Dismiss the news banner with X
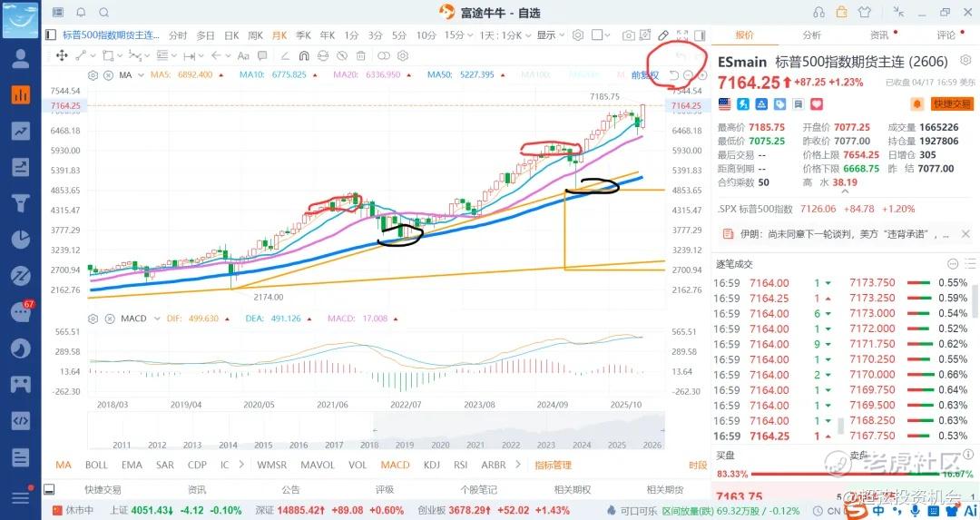The height and width of the screenshot is (520, 980). tap(965, 234)
